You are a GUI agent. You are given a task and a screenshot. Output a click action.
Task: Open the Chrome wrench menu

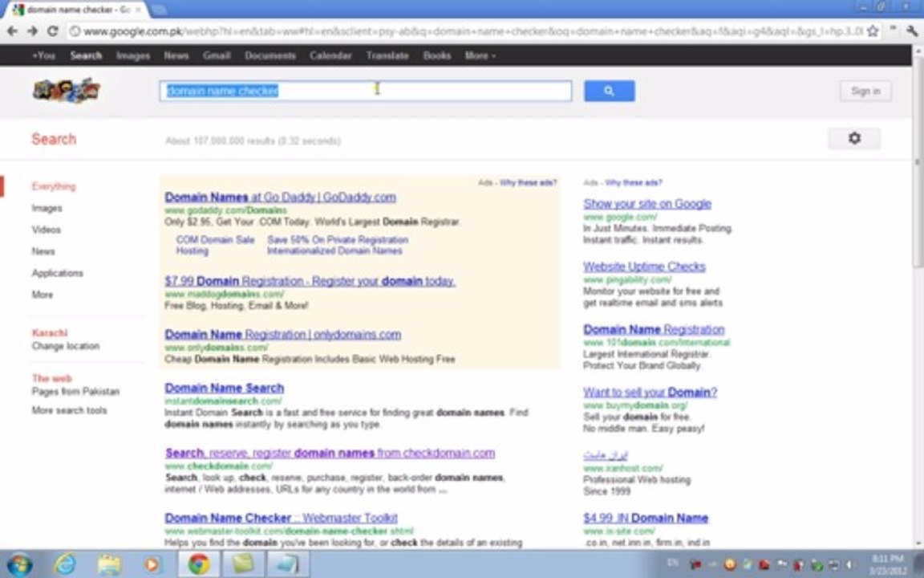pos(912,31)
